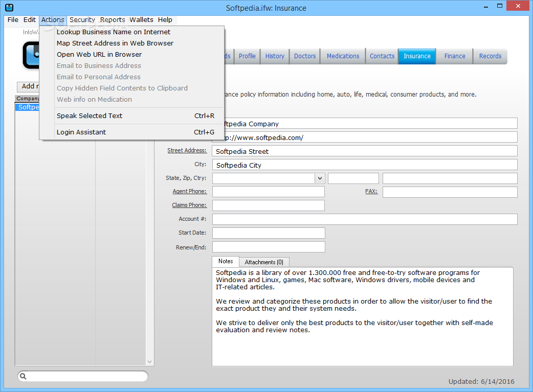
Task: Open the Reports menu
Action: click(113, 20)
